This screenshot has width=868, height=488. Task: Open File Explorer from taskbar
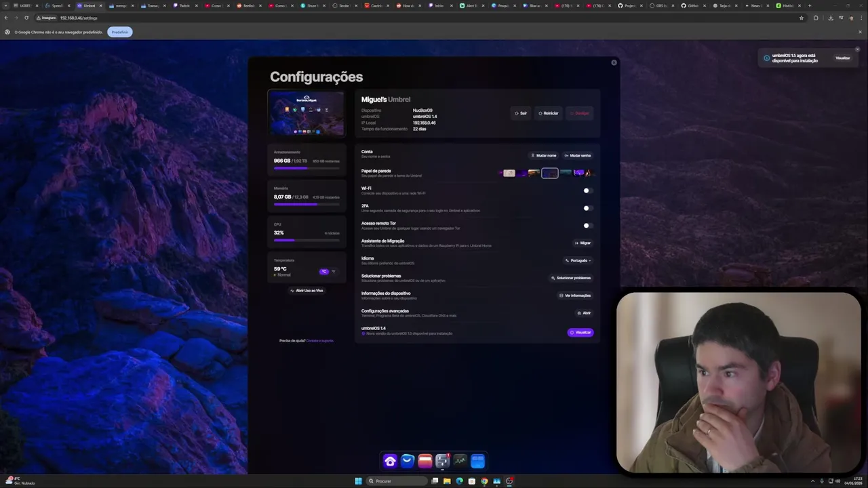click(x=447, y=481)
